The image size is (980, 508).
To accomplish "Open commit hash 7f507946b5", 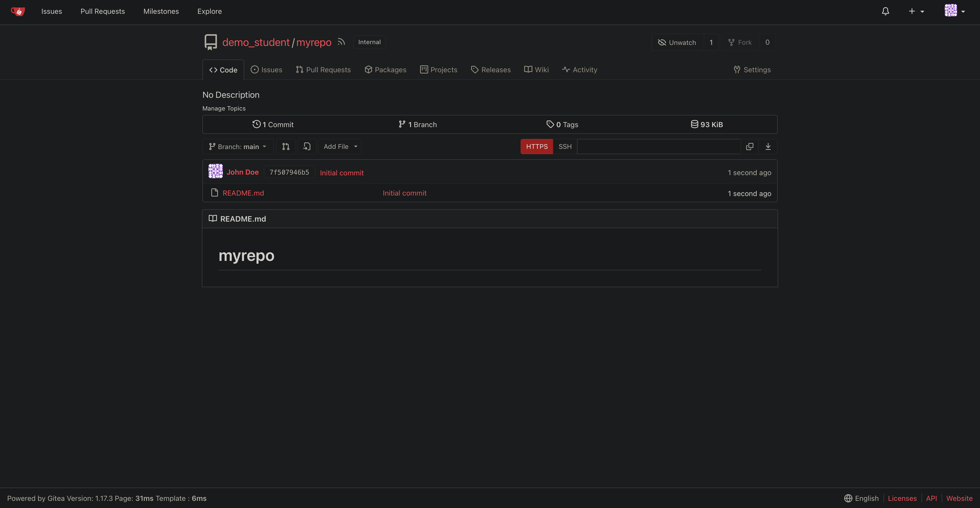I will (289, 172).
